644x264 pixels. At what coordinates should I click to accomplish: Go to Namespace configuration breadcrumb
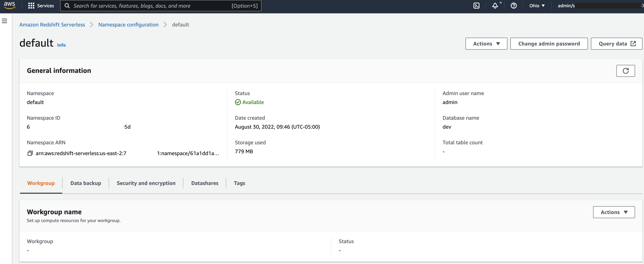[128, 25]
